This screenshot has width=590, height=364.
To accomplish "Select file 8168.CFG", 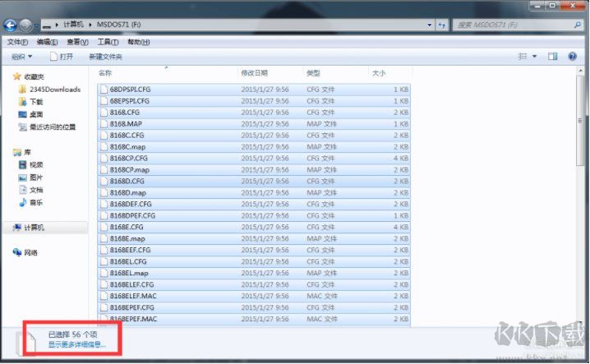I will (x=254, y=113).
